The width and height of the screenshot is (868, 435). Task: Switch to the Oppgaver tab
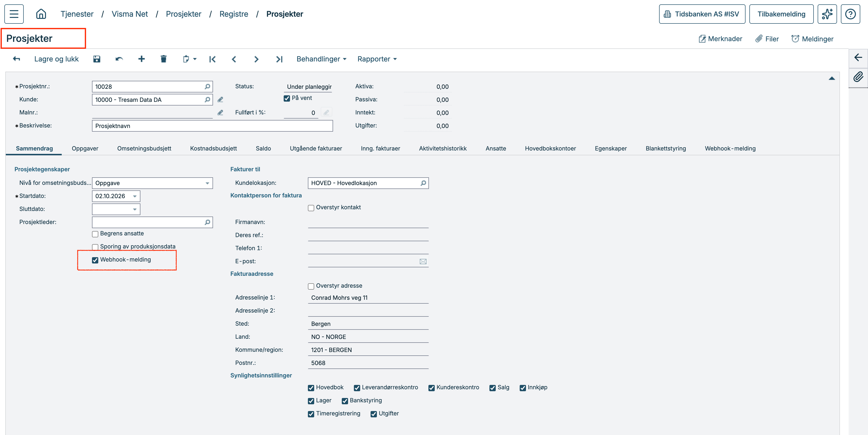coord(85,149)
